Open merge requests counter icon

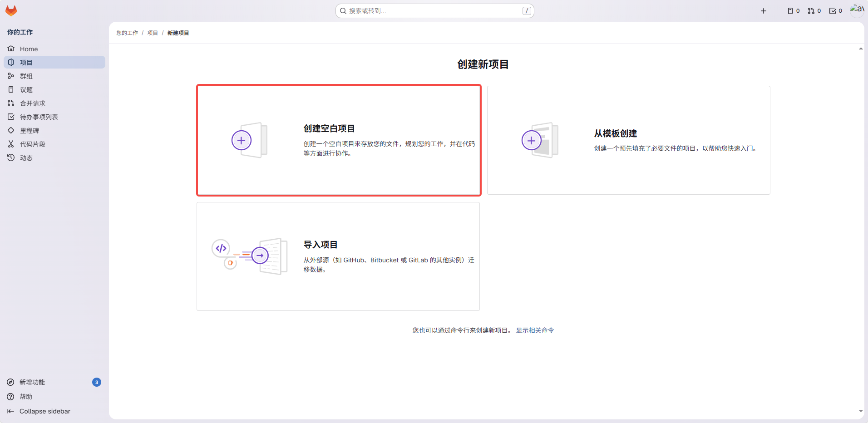[x=814, y=11]
